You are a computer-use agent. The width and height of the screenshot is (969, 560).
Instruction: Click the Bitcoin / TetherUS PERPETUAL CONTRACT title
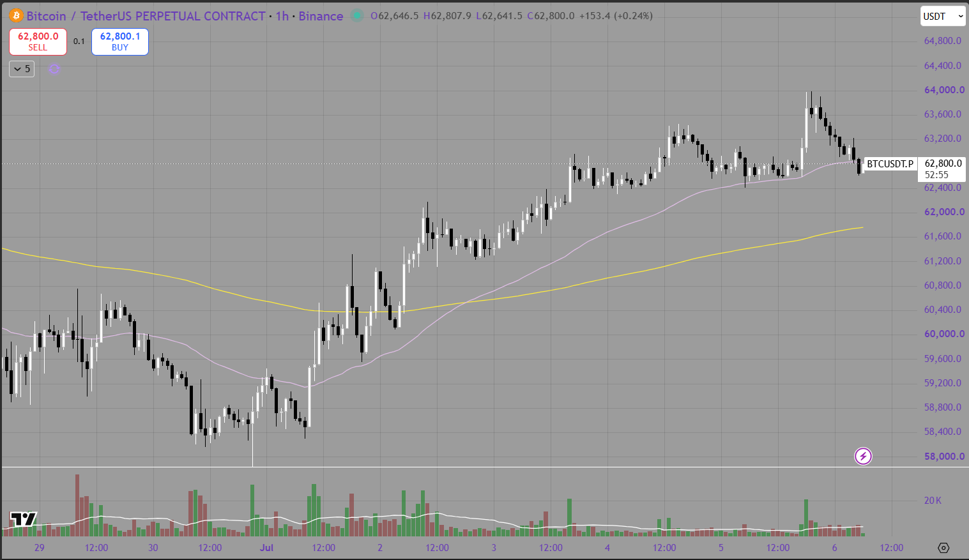[146, 16]
